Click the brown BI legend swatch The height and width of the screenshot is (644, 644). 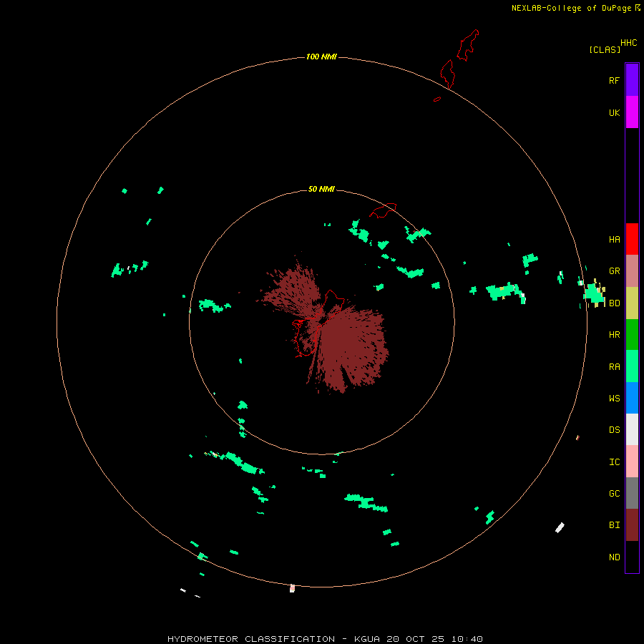click(632, 525)
